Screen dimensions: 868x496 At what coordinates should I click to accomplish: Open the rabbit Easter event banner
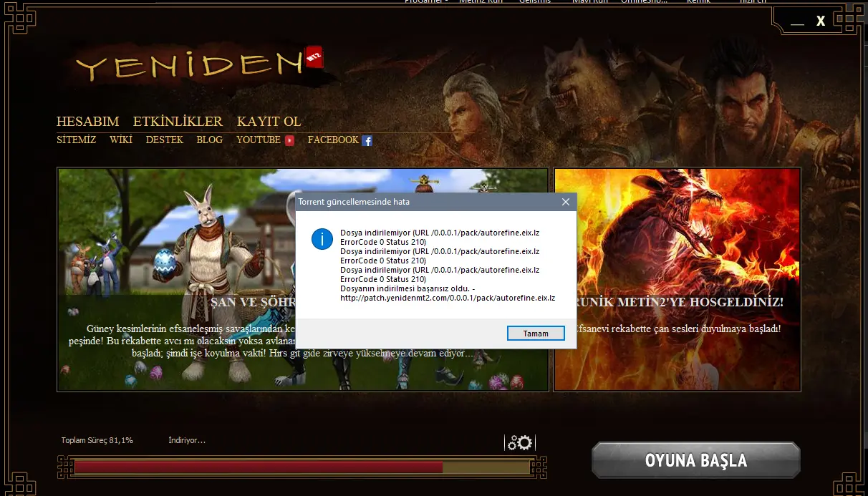(172, 279)
